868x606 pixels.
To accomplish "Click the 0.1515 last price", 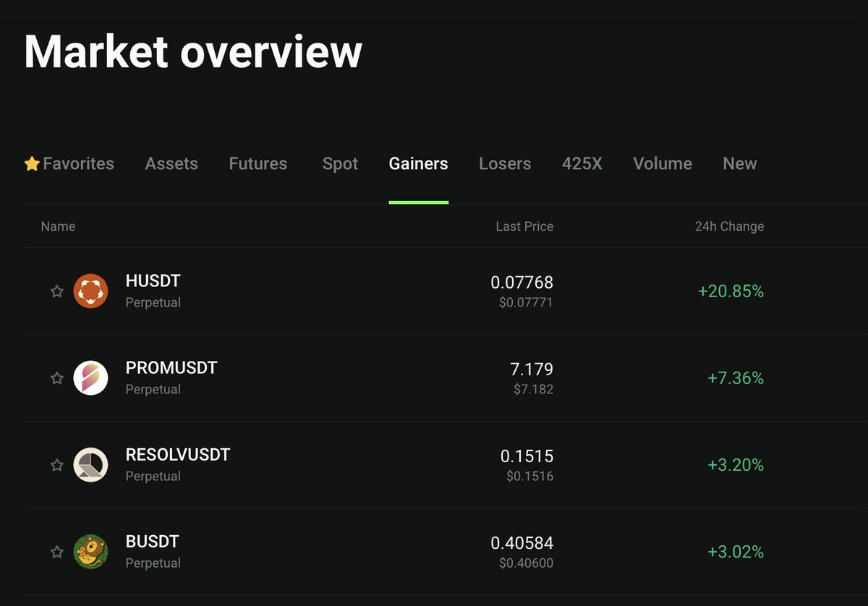I will (527, 456).
